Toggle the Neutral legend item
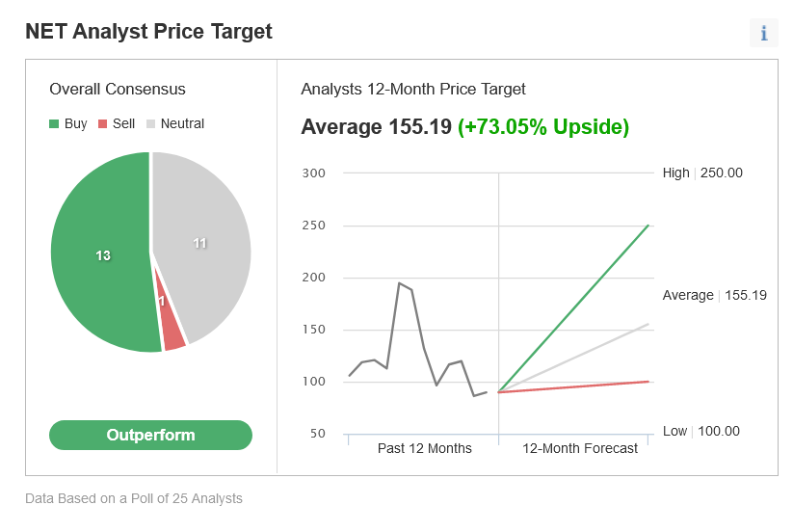Image resolution: width=793 pixels, height=532 pixels. pos(175,124)
